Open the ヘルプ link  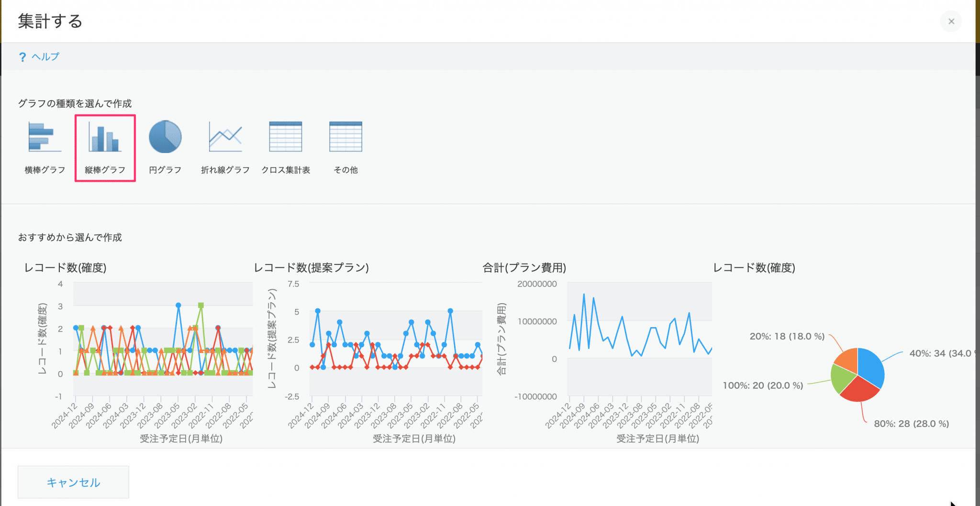point(45,56)
